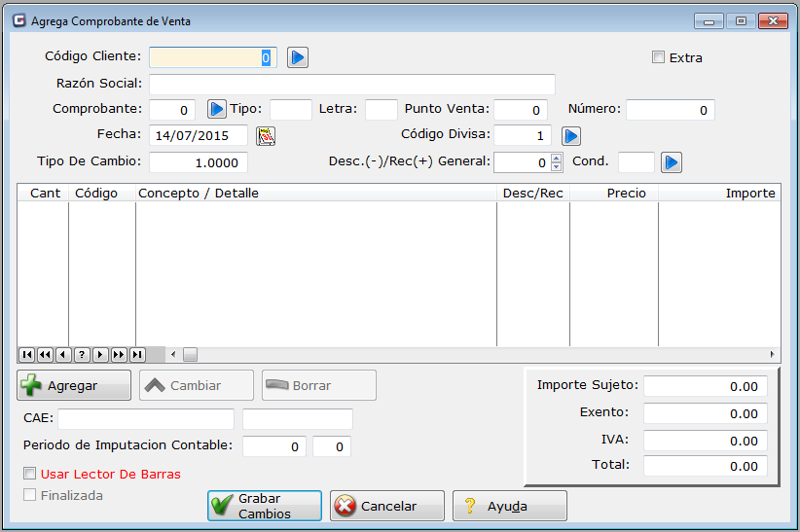Open the calendar picker next to Fecha

tap(266, 136)
